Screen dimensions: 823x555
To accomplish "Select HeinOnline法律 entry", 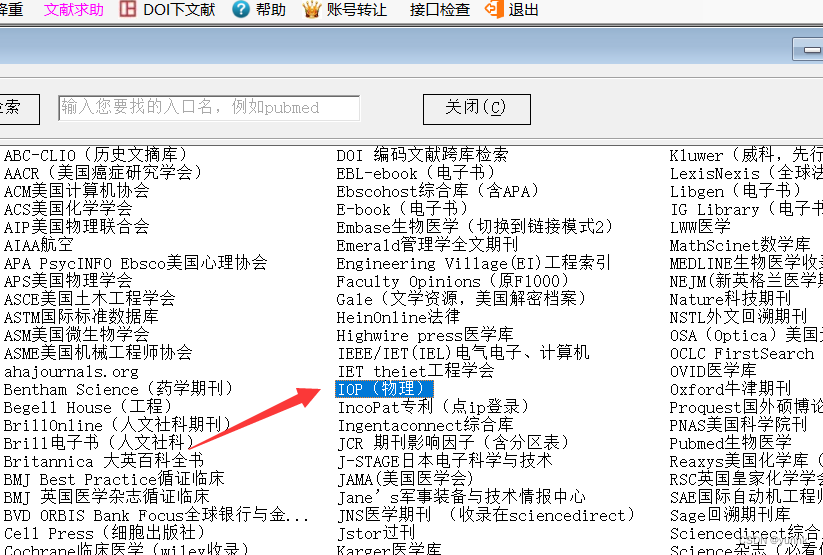I will coord(398,317).
